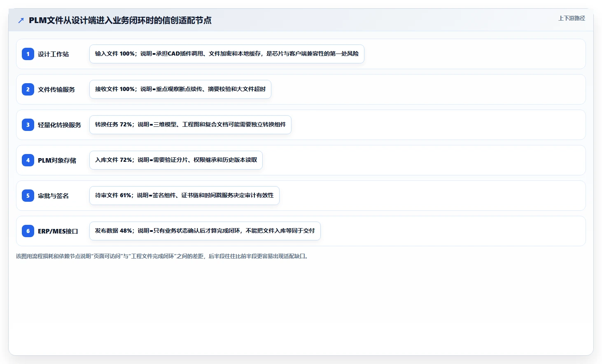This screenshot has width=602, height=364.
Task: Click step badge 6 for ERP/MES接口
Action: click(28, 231)
